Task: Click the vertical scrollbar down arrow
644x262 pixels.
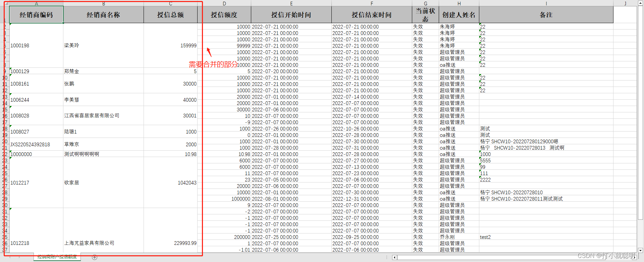Action: pos(640,250)
